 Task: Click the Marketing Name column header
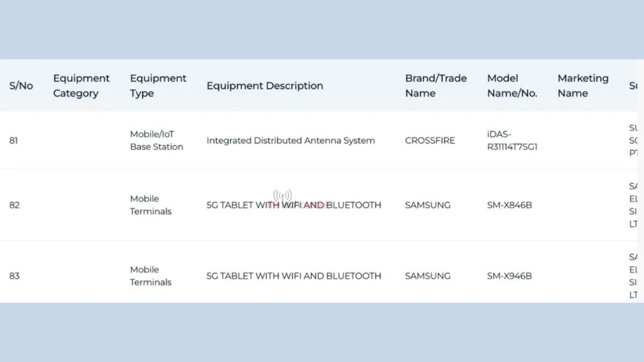[x=583, y=85]
